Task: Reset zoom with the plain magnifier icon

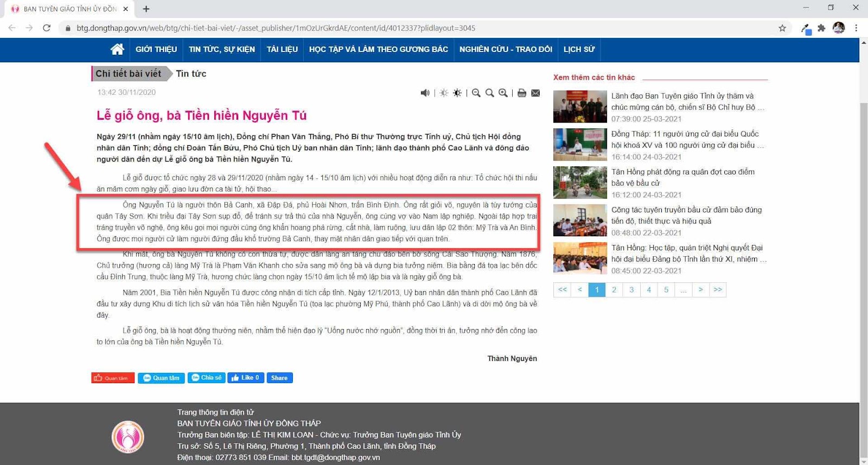Action: pyautogui.click(x=490, y=93)
